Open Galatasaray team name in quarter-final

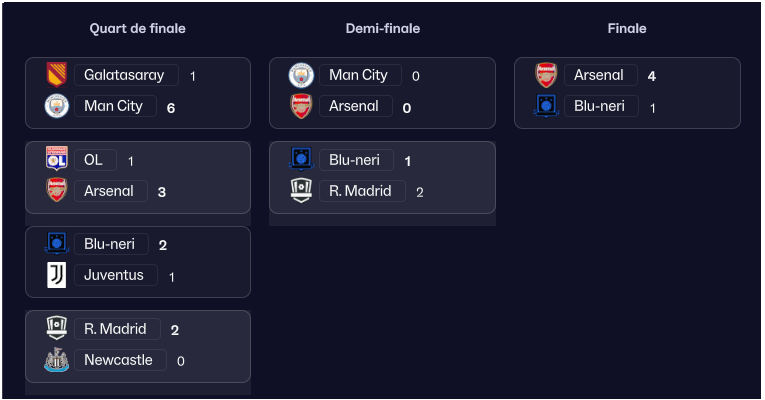(124, 75)
